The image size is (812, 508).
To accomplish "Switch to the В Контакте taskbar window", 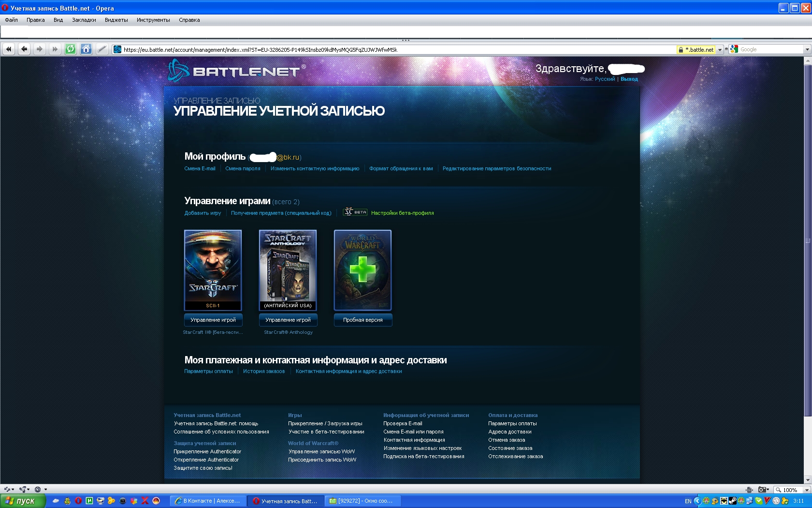I will (208, 501).
